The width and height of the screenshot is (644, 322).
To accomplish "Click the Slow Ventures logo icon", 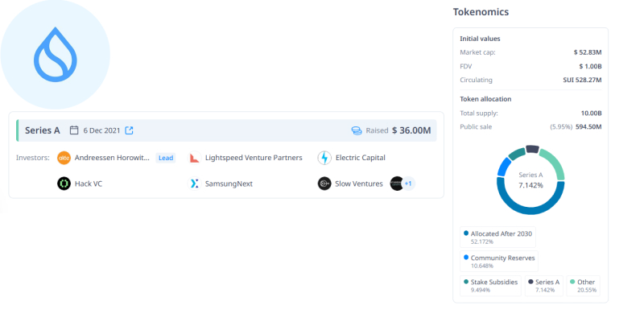I will pos(324,184).
